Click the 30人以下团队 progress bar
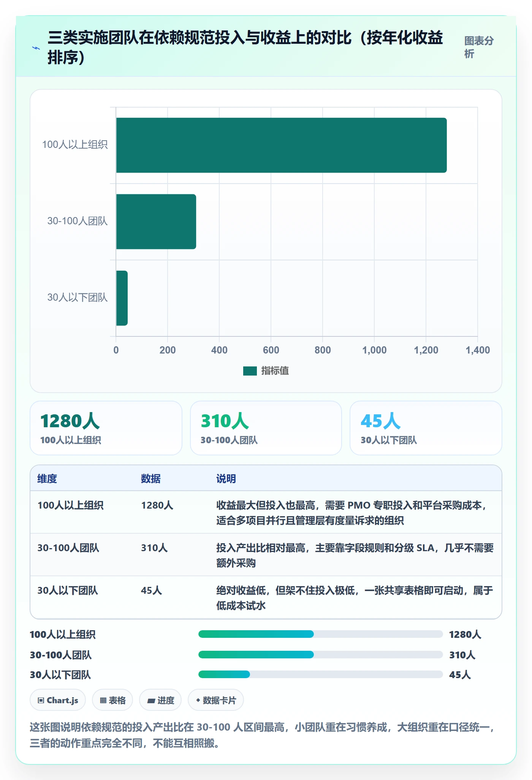Image resolution: width=532 pixels, height=780 pixels. pos(320,674)
